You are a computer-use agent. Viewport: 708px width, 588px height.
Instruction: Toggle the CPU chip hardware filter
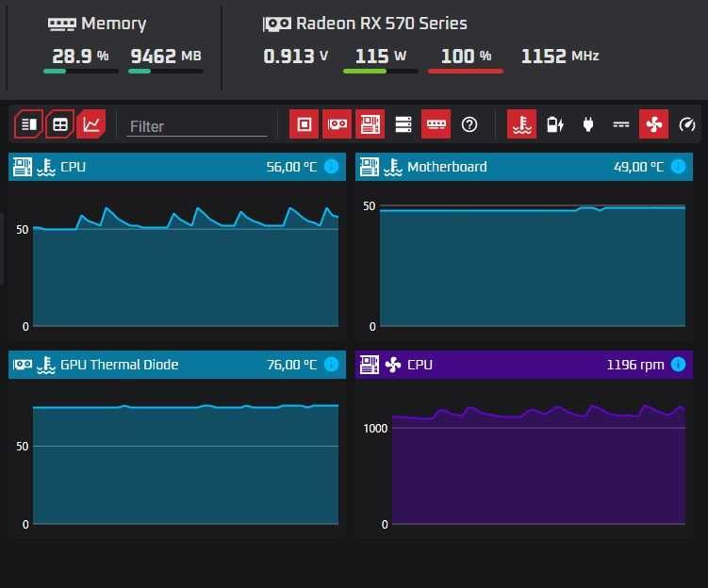[304, 124]
